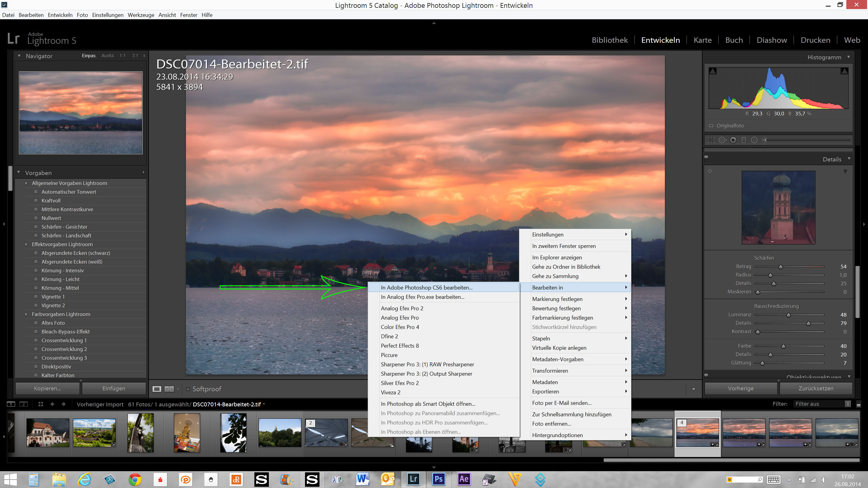
Task: Toggle shadow clipping indicator in histogram
Action: 713,71
